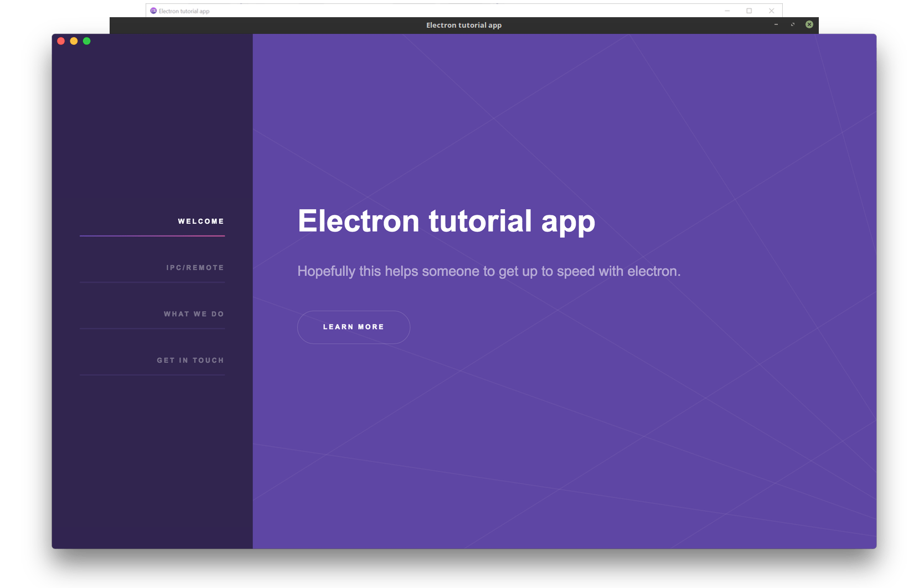The width and height of the screenshot is (919, 588).
Task: Click the Electron tutorial app main heading
Action: click(446, 220)
